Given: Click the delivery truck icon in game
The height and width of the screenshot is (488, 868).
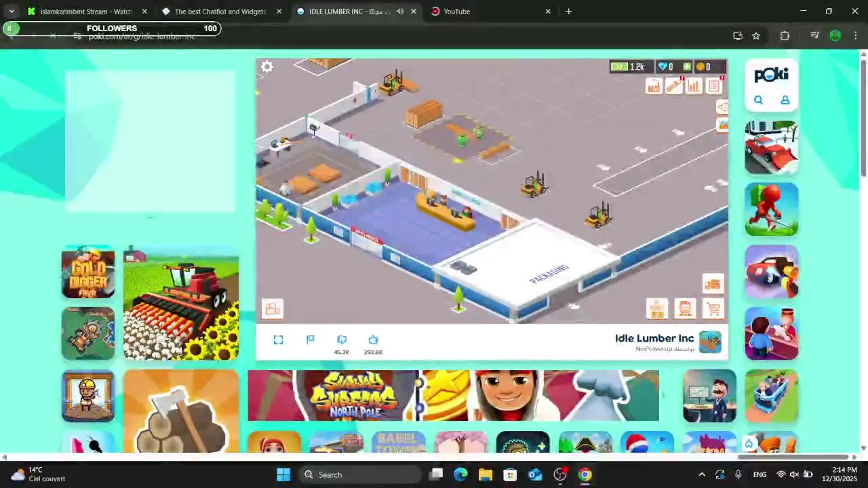Looking at the screenshot, I should click(x=713, y=285).
